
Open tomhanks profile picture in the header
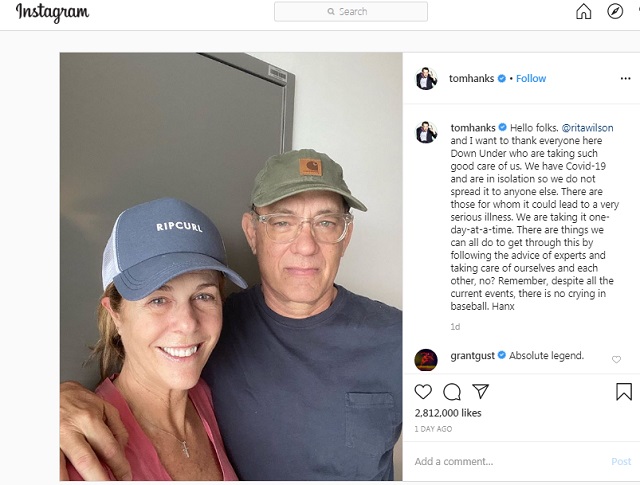pos(426,79)
